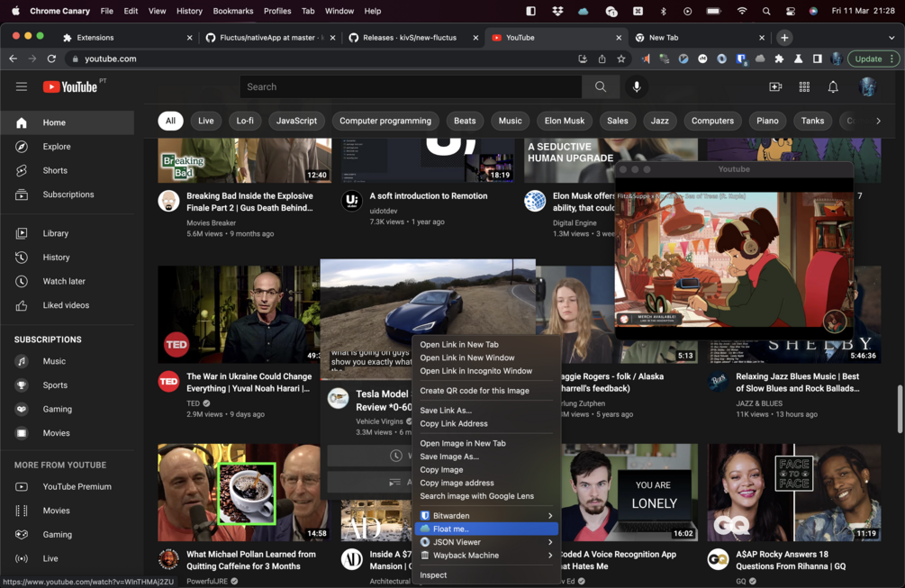Select the Computer programming filter chip
This screenshot has height=588, width=905.
[x=385, y=121]
